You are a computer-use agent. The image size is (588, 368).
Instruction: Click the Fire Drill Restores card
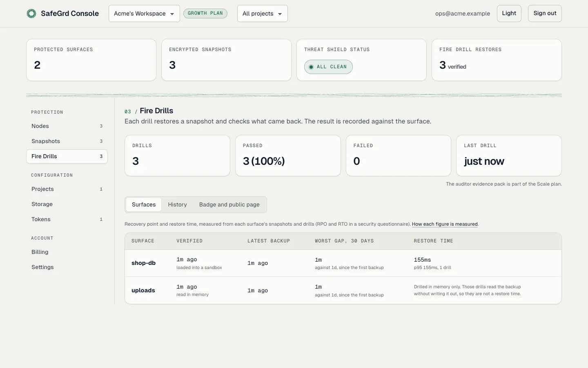pyautogui.click(x=497, y=60)
